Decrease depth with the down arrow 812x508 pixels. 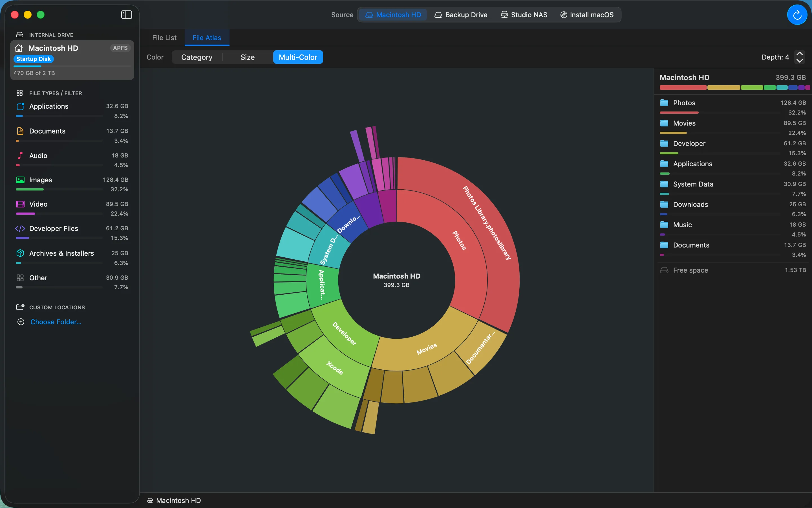800,61
